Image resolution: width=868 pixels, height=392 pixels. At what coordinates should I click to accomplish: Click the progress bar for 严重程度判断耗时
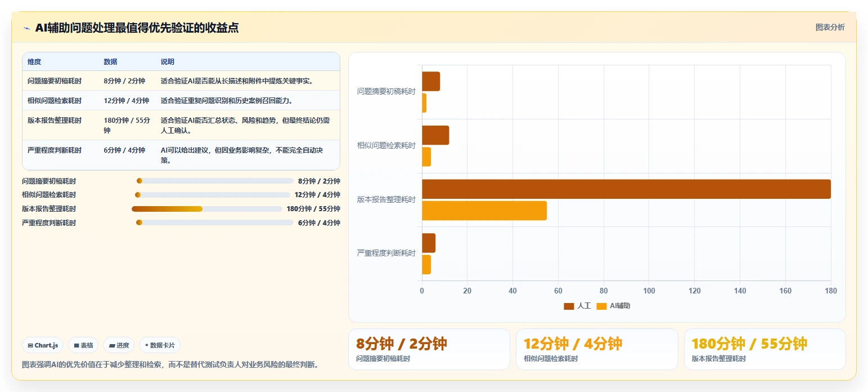tap(215, 223)
